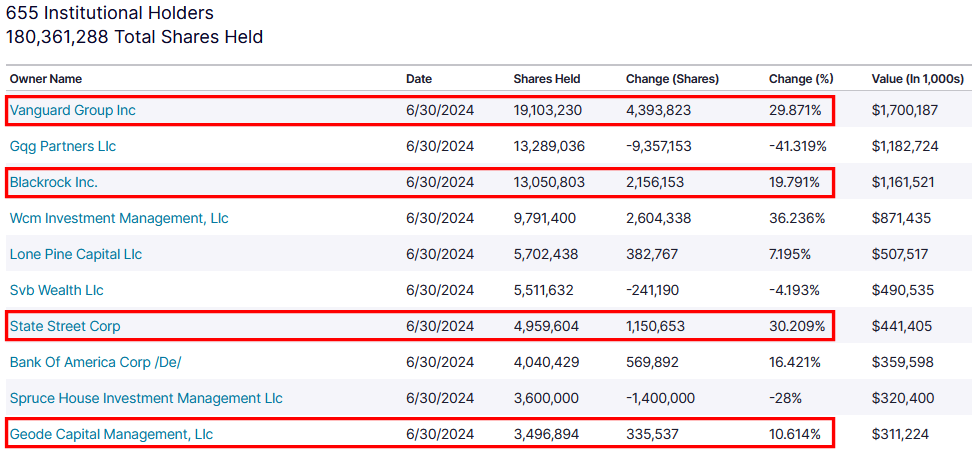Select the 4,959,604 shares held value

(x=547, y=327)
